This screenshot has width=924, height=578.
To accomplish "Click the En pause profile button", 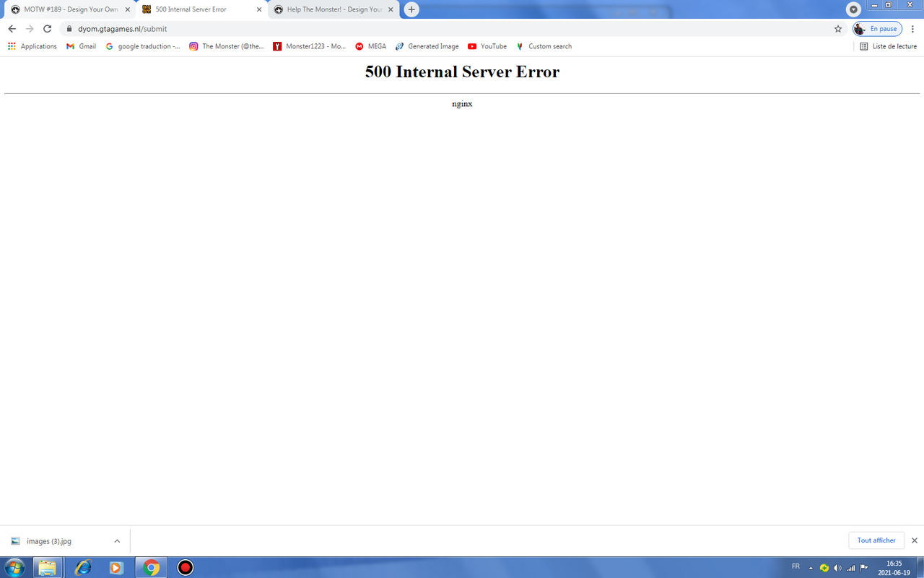I will [878, 29].
